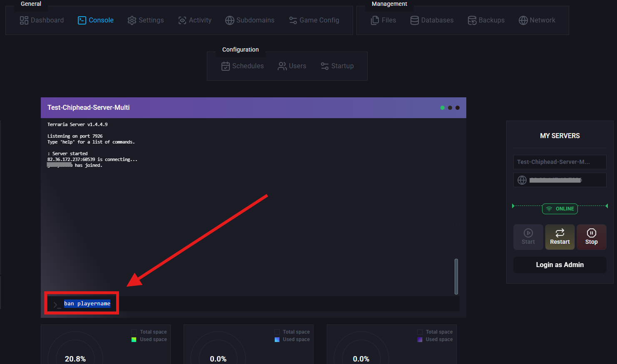Click the '82.36.172.237:60539 is connecting...' line
Viewport: 617px width, 364px height.
click(92, 159)
